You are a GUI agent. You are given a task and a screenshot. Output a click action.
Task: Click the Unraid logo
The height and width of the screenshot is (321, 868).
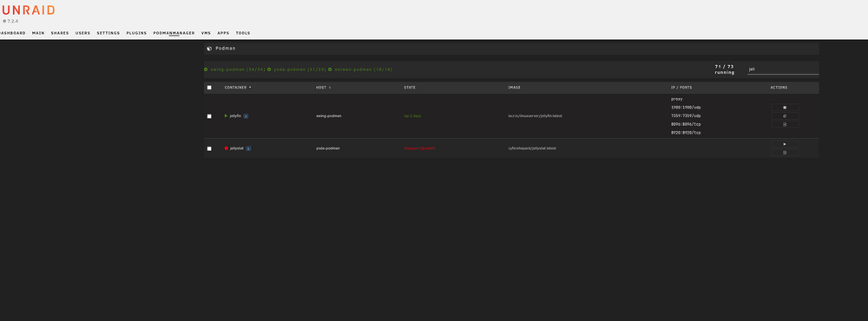pyautogui.click(x=28, y=10)
